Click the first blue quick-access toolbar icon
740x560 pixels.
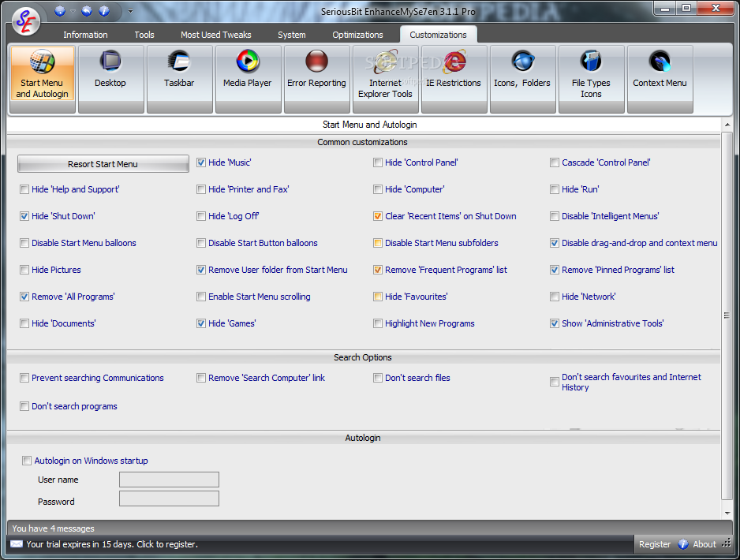59,11
